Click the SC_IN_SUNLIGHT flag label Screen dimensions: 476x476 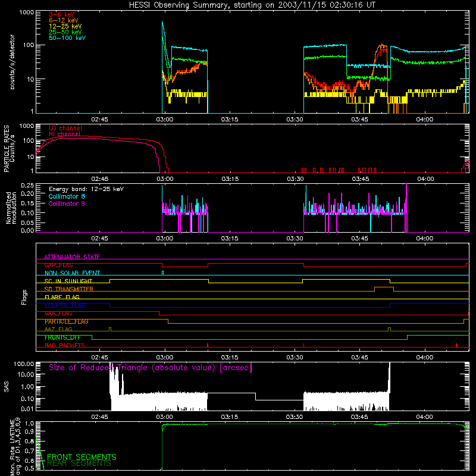click(68, 281)
